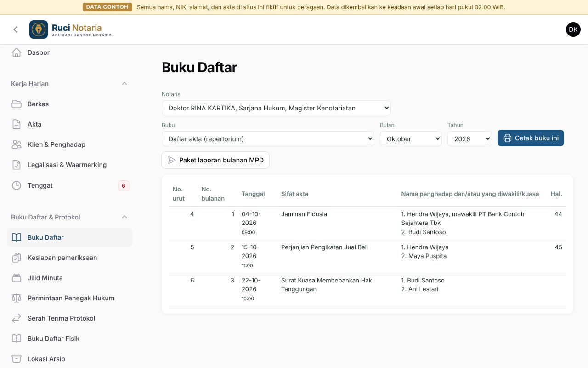This screenshot has width=588, height=368.
Task: Open Tenggat menu item
Action: 70,185
